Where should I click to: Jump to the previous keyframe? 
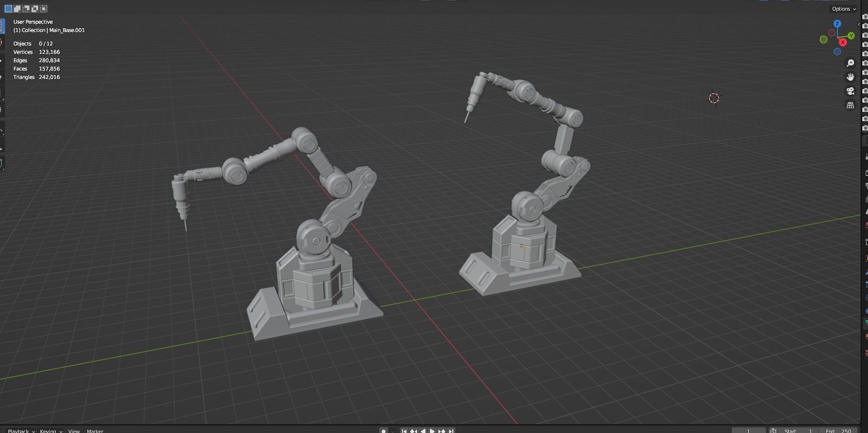414,431
